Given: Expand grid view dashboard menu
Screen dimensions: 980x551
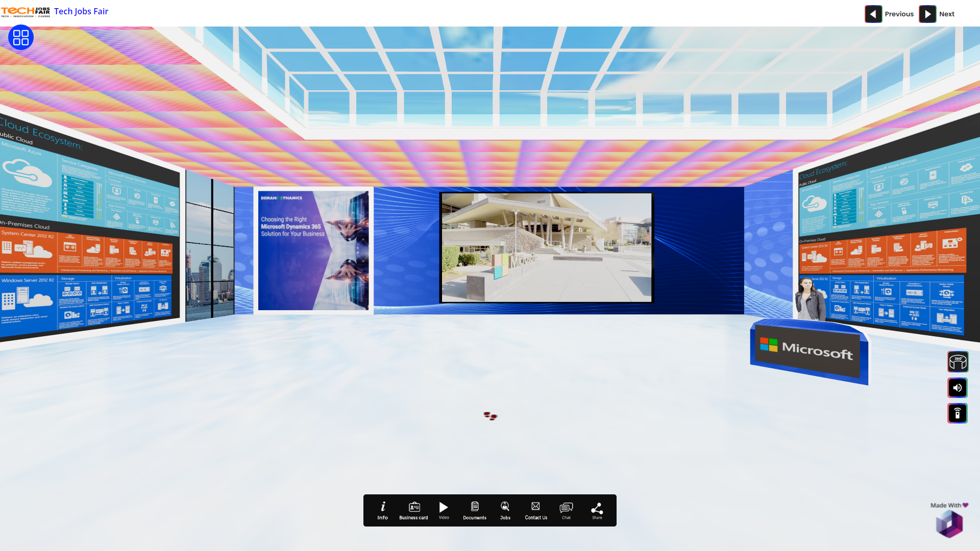Looking at the screenshot, I should (21, 37).
